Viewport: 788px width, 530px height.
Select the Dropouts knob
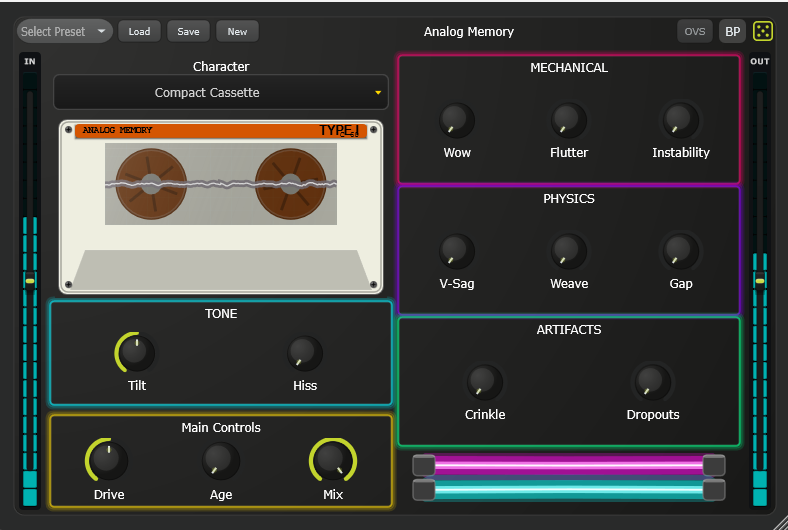tap(653, 382)
